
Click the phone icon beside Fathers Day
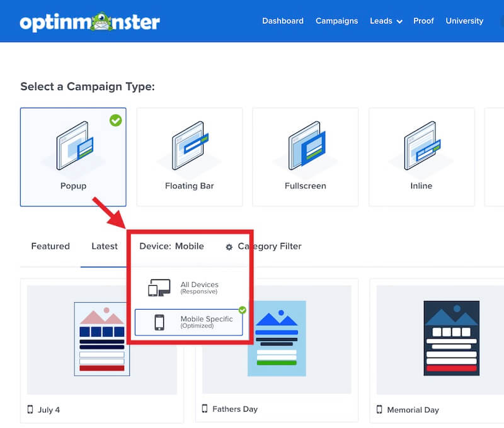pos(205,409)
